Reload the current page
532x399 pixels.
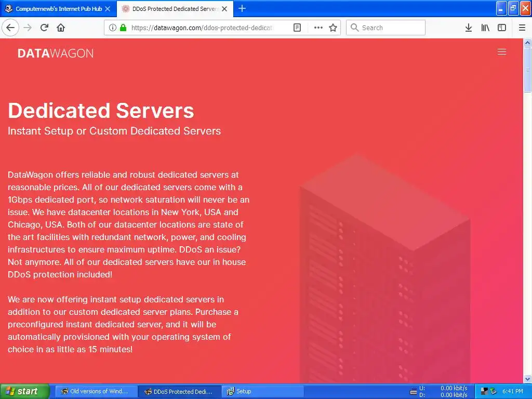pyautogui.click(x=44, y=28)
